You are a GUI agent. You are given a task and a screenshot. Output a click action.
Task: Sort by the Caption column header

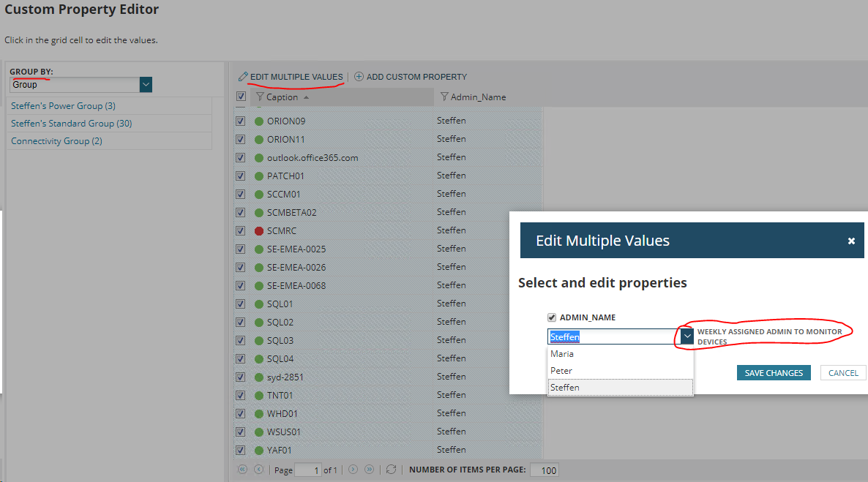(x=342, y=97)
